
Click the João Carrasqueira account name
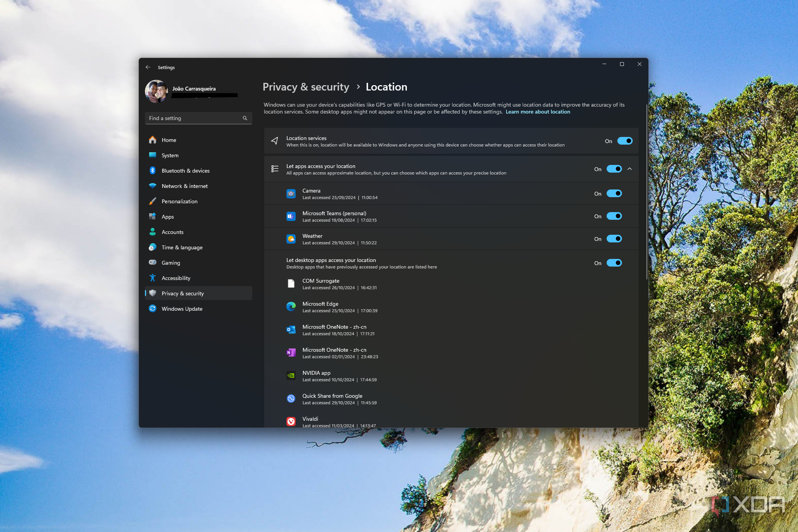tap(194, 89)
